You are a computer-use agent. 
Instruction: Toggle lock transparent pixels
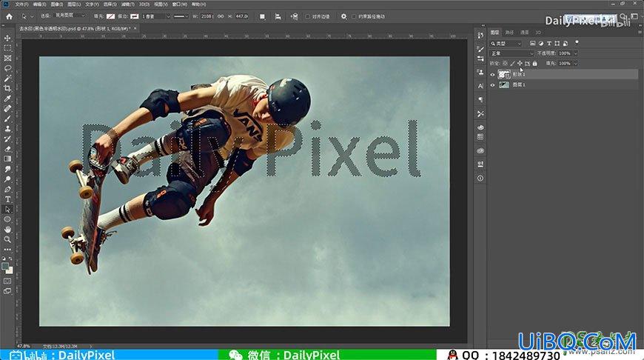[x=505, y=63]
